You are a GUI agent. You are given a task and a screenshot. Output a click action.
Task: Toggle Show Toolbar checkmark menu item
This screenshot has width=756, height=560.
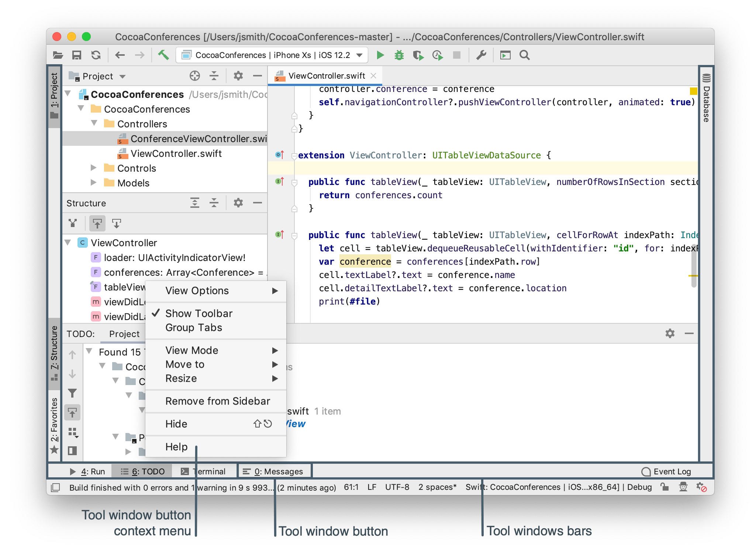click(216, 313)
